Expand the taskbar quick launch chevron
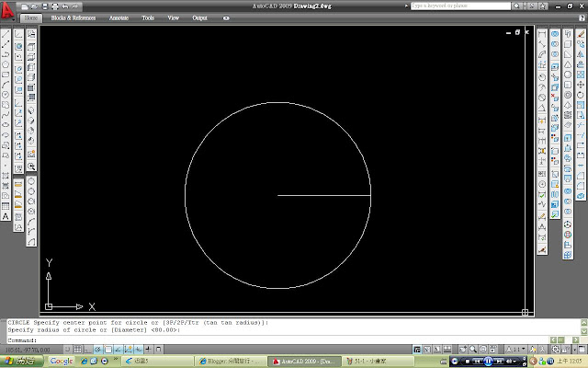 point(116,361)
